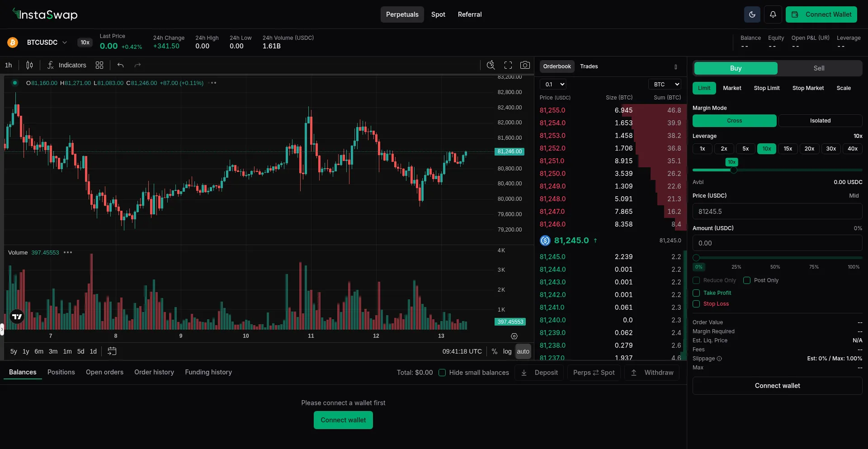Toggle chart legend visibility green dot
Screen dimensions: 868x449
[15, 83]
